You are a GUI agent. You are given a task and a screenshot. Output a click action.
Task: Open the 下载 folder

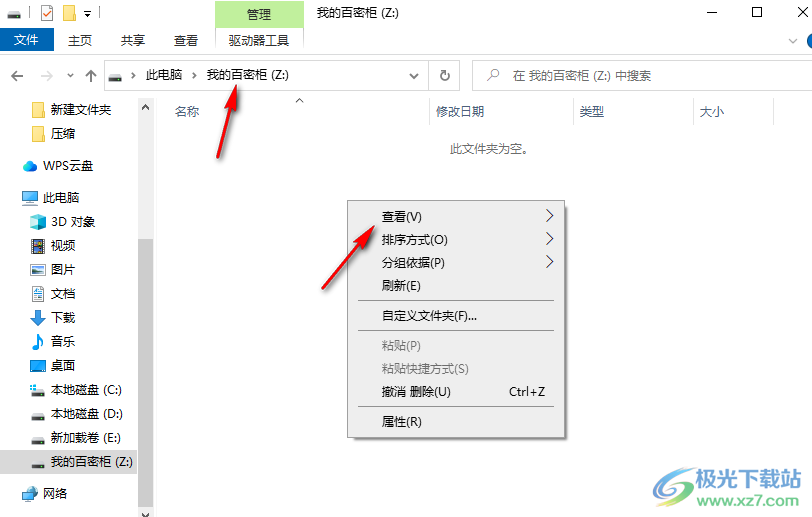tap(63, 318)
